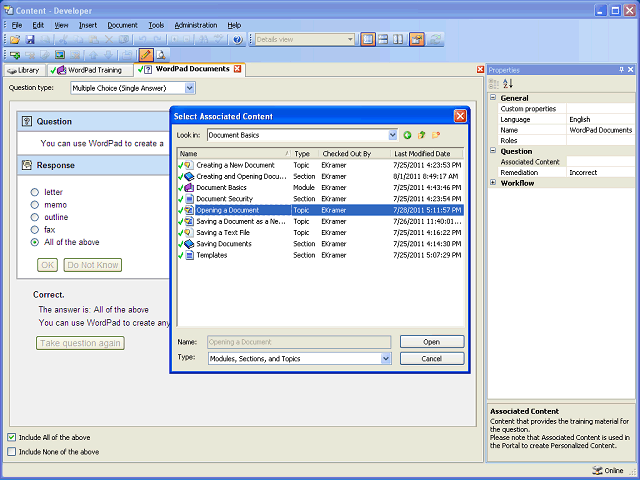This screenshot has width=640, height=480.
Task: Click the Remediation property row
Action: tap(566, 173)
